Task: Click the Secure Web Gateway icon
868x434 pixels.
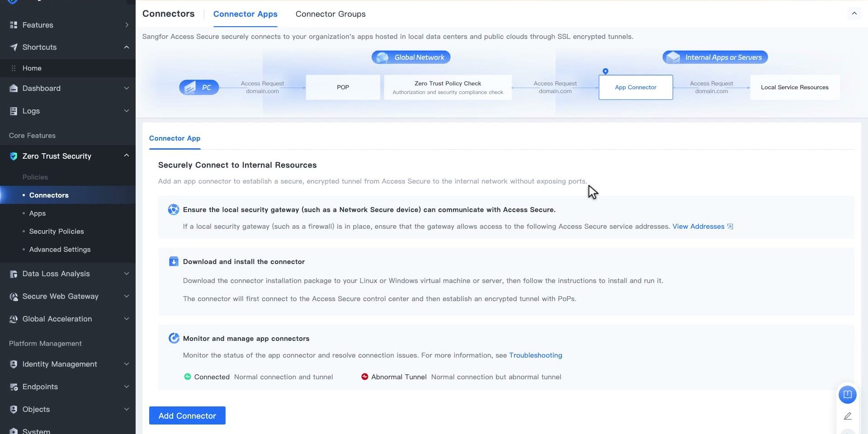Action: [14, 296]
